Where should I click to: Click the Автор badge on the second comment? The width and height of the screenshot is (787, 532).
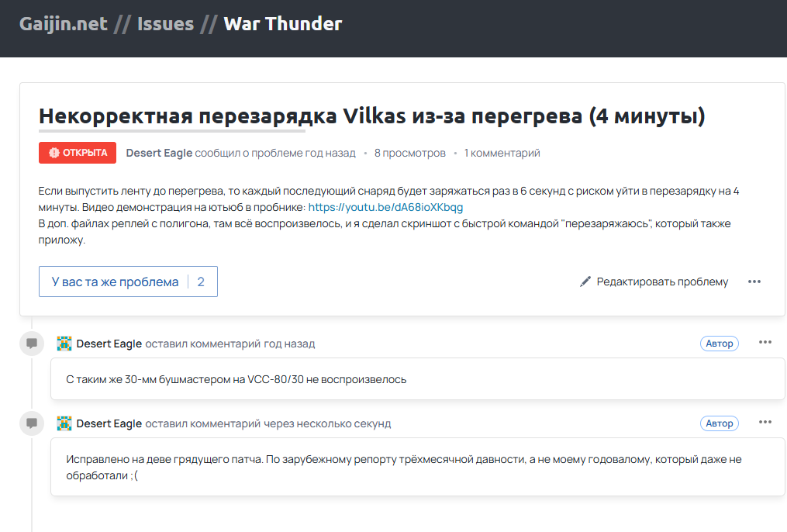tap(719, 423)
